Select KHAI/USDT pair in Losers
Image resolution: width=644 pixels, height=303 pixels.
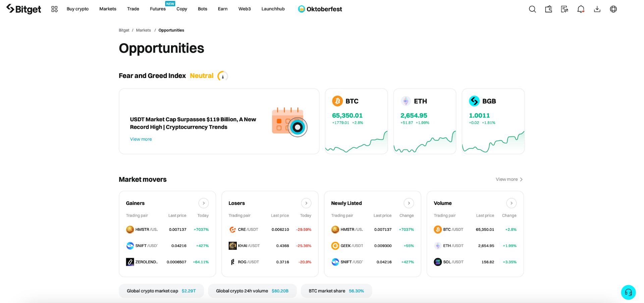(x=249, y=246)
